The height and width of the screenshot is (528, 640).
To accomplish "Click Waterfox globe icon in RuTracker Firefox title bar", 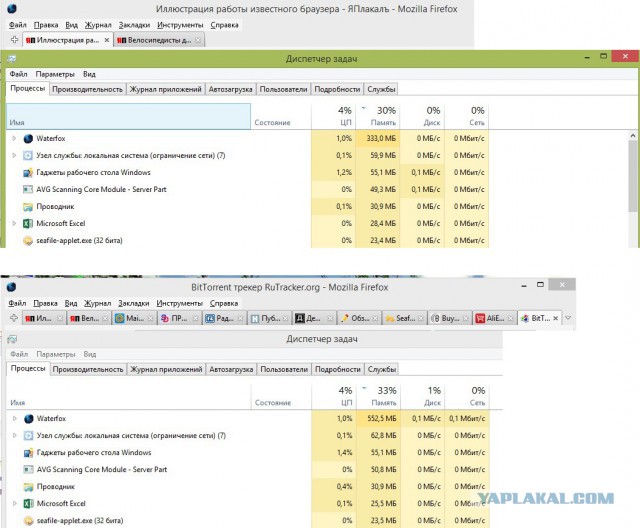I will coord(11,287).
